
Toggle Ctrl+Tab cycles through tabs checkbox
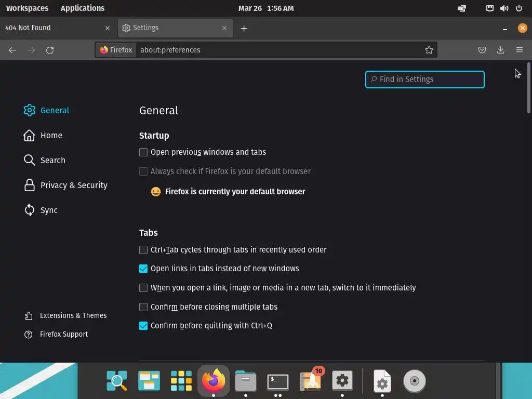pyautogui.click(x=143, y=250)
